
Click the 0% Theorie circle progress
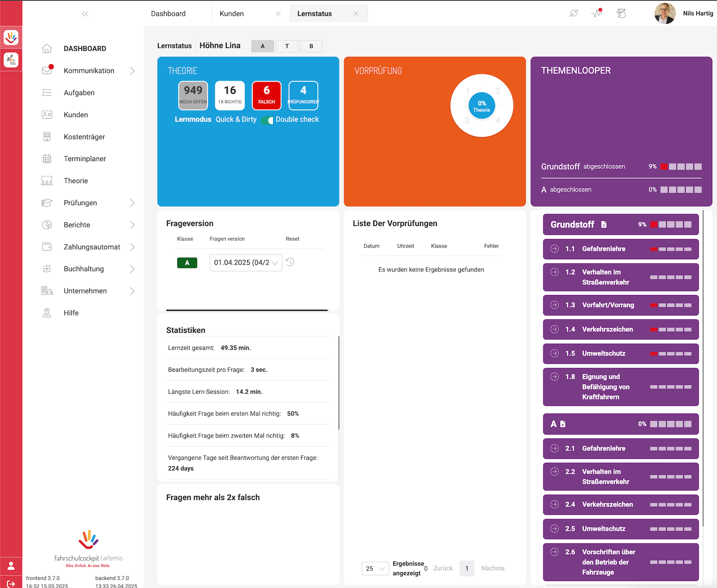(481, 106)
